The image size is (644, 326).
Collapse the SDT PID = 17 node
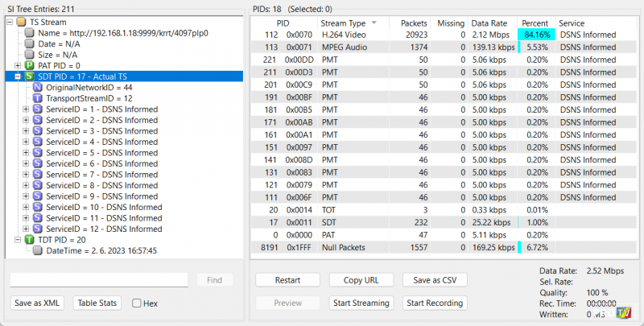(x=19, y=76)
